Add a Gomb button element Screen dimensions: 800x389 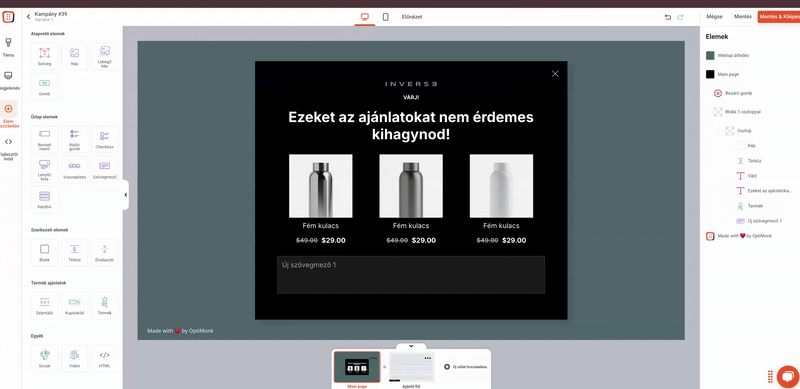44,86
